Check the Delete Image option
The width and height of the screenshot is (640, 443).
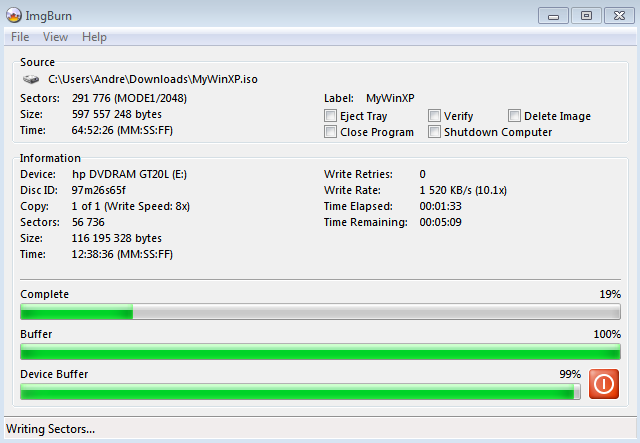tap(515, 116)
